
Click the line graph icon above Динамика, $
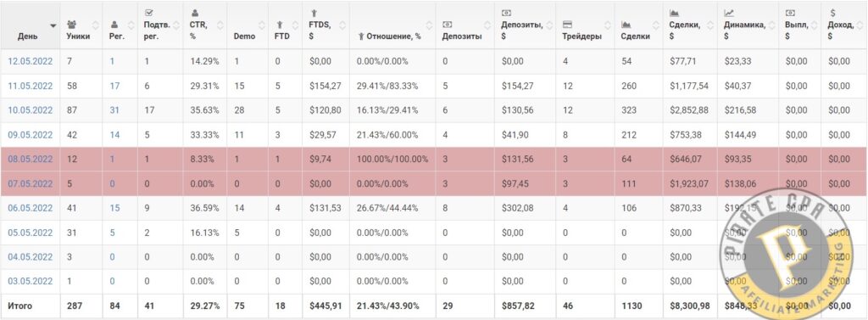729,13
